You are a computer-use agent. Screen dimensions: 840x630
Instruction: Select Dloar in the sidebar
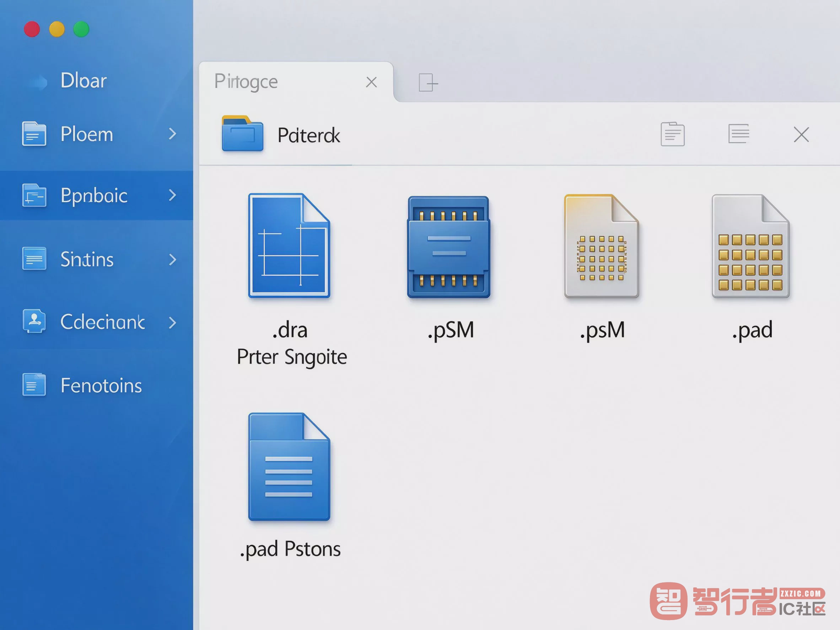tap(84, 81)
